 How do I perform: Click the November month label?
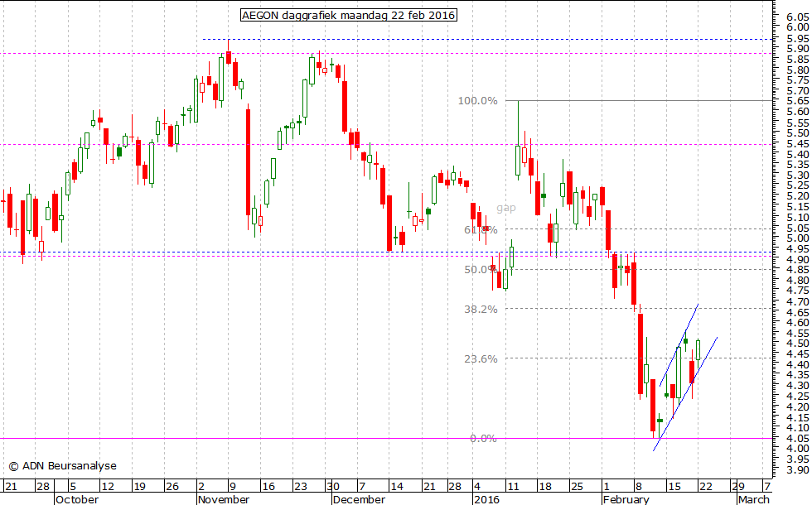point(224,499)
